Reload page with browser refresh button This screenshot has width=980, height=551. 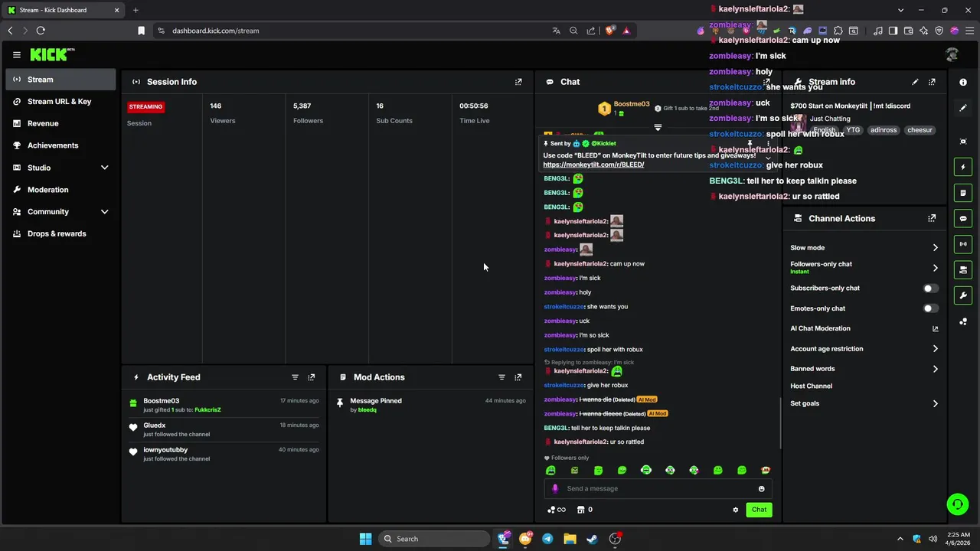[x=41, y=31]
